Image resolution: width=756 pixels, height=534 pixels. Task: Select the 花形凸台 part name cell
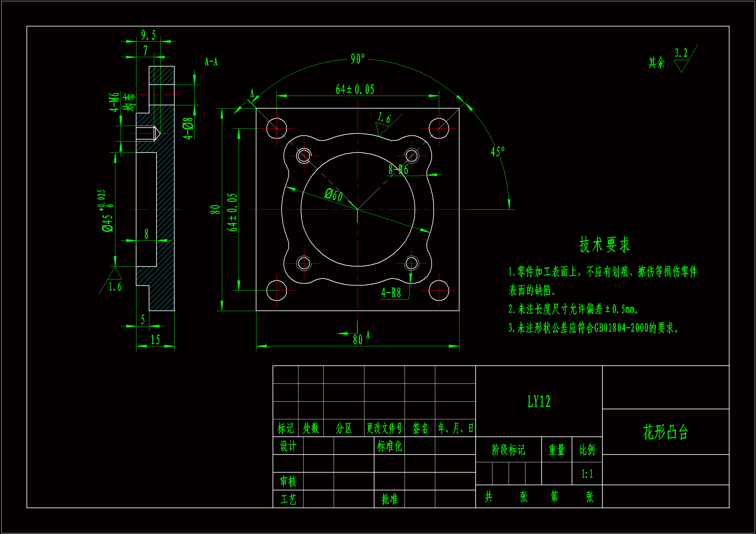pyautogui.click(x=665, y=432)
